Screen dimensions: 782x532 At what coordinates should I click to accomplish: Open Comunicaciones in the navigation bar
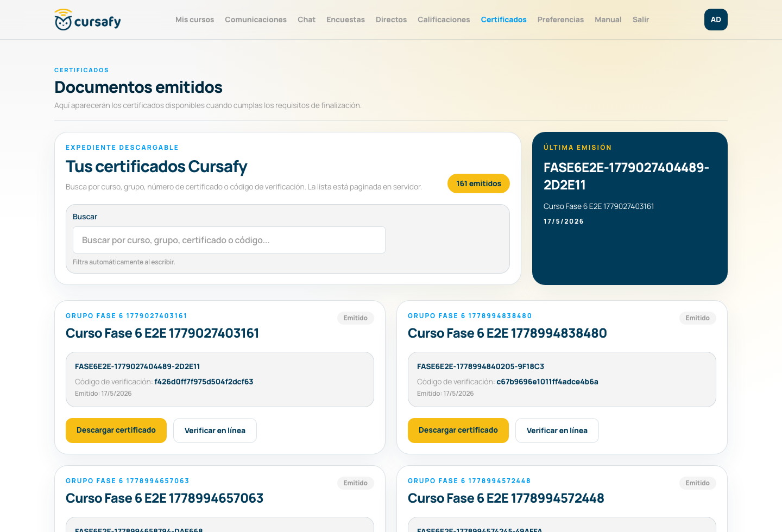256,20
